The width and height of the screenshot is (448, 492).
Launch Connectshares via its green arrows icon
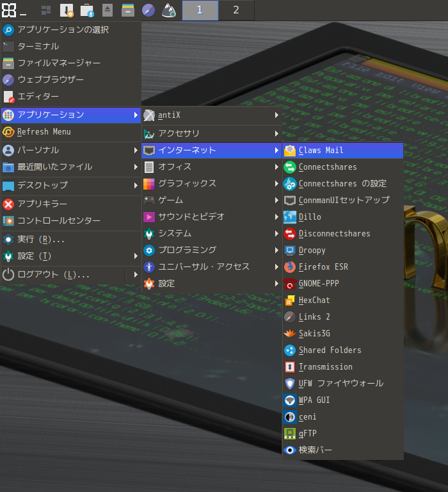[x=290, y=167]
